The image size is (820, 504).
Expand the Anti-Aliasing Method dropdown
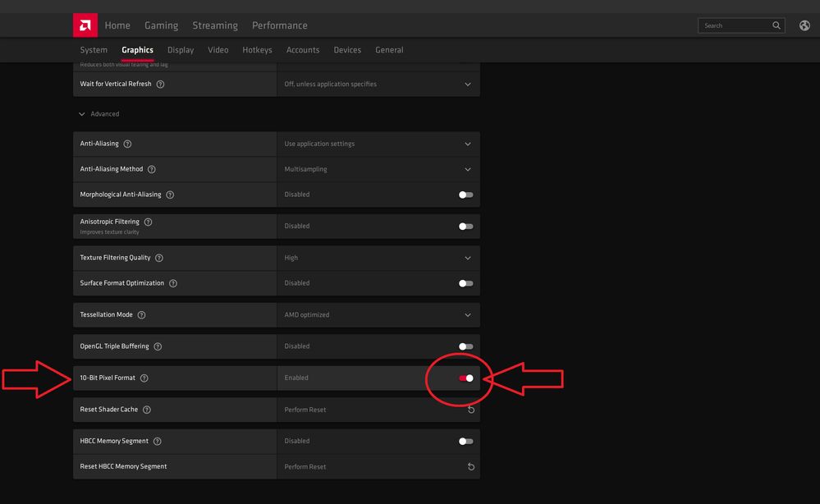[x=378, y=169]
